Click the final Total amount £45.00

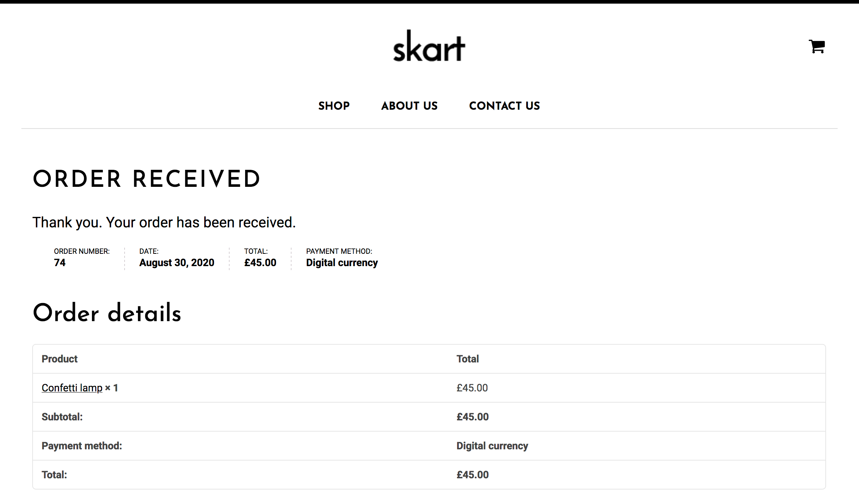(473, 475)
